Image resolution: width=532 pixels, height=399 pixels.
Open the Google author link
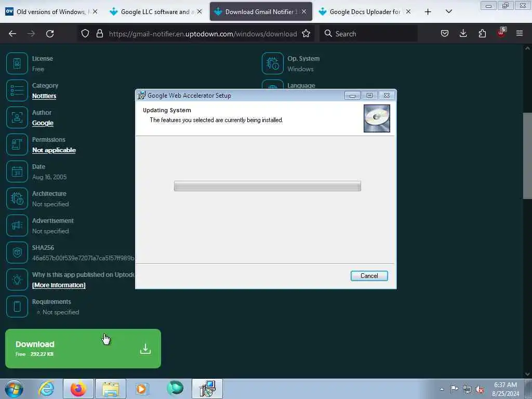click(x=43, y=123)
